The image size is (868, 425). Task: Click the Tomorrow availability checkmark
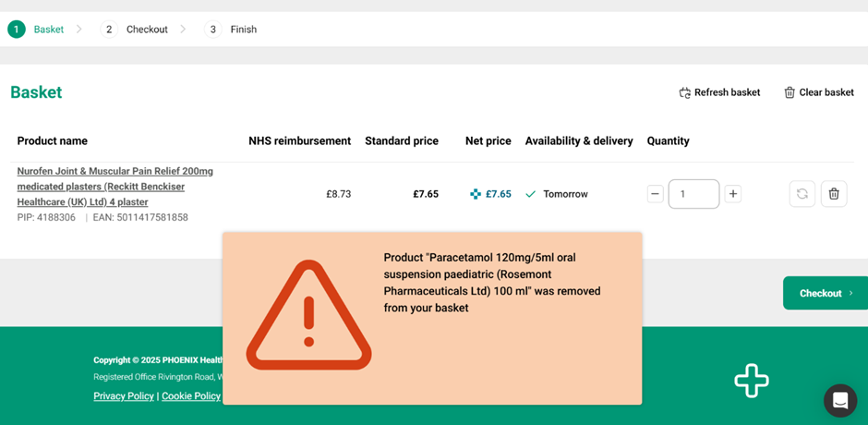click(531, 194)
